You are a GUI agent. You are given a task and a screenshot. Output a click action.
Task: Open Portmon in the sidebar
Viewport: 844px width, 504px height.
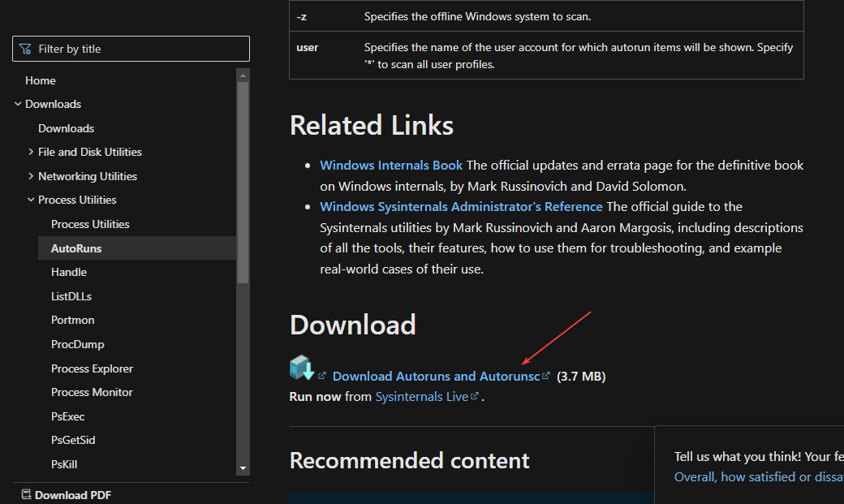(73, 320)
